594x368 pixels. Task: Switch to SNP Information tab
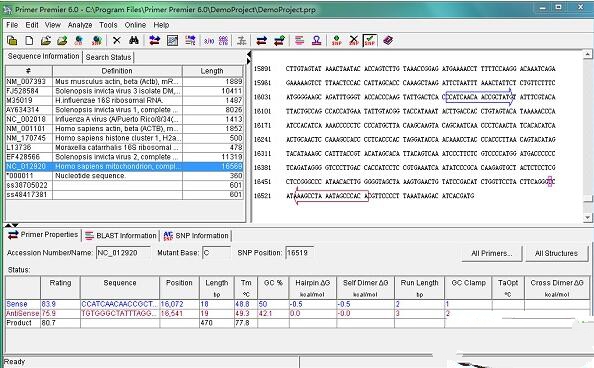196,236
